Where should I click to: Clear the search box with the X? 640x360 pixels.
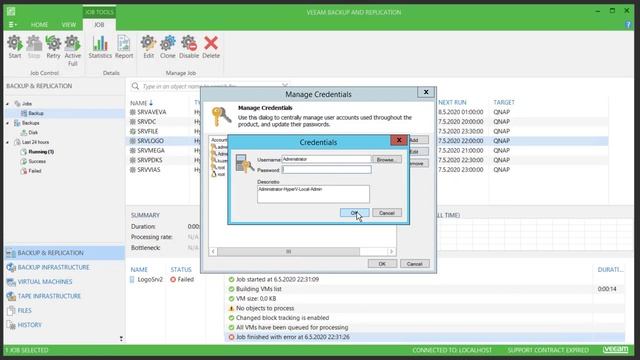point(285,86)
